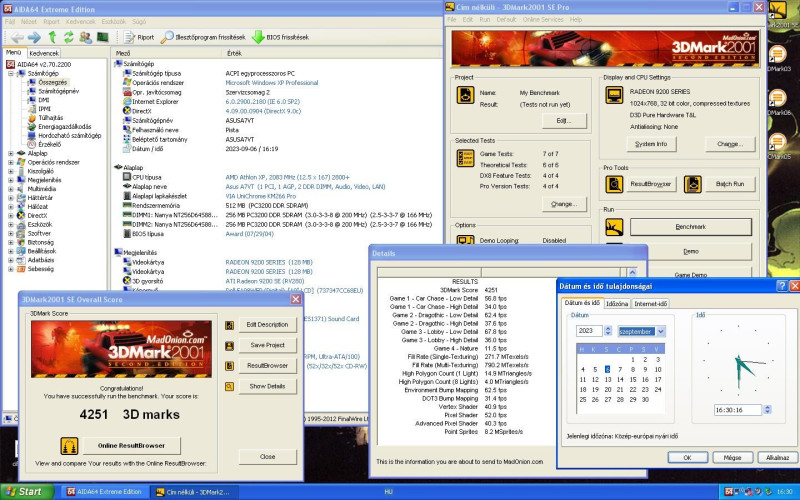Image resolution: width=800 pixels, height=500 pixels.
Task: Switch to AIDA64 Extreme Edition on the taskbar
Action: (106, 492)
